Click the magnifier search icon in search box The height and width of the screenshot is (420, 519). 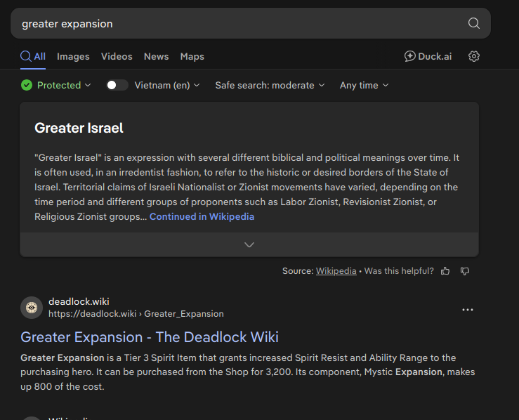[x=473, y=23]
